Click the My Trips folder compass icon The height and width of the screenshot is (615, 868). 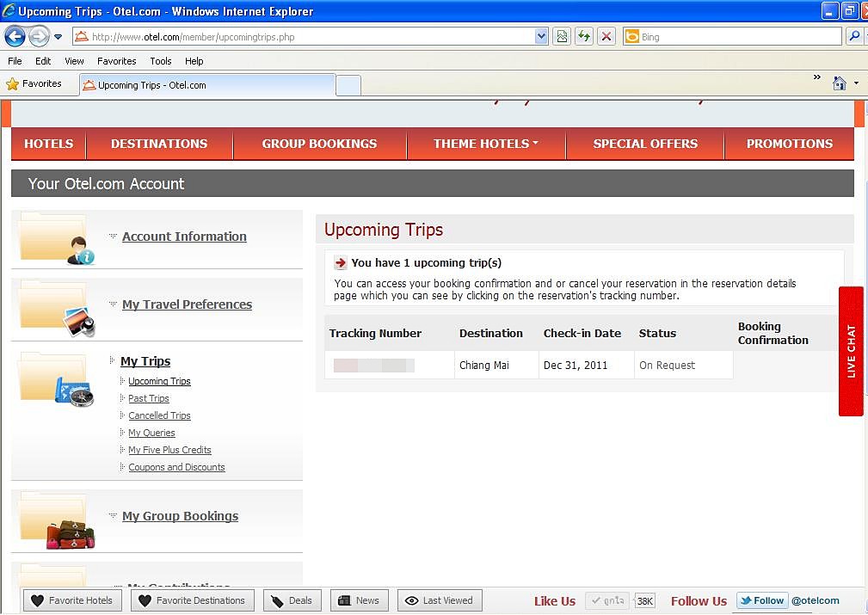pyautogui.click(x=55, y=380)
